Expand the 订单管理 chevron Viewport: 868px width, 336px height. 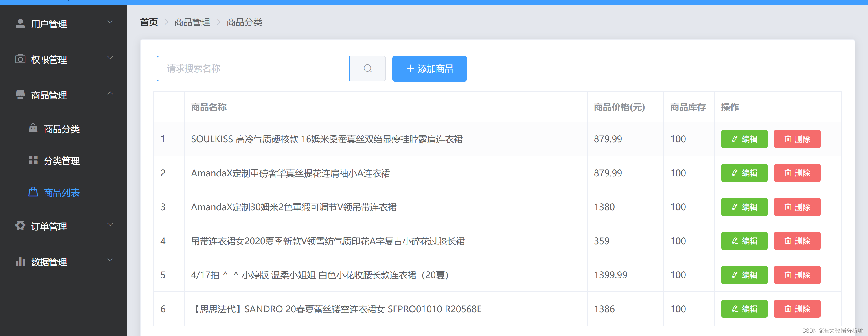point(110,224)
